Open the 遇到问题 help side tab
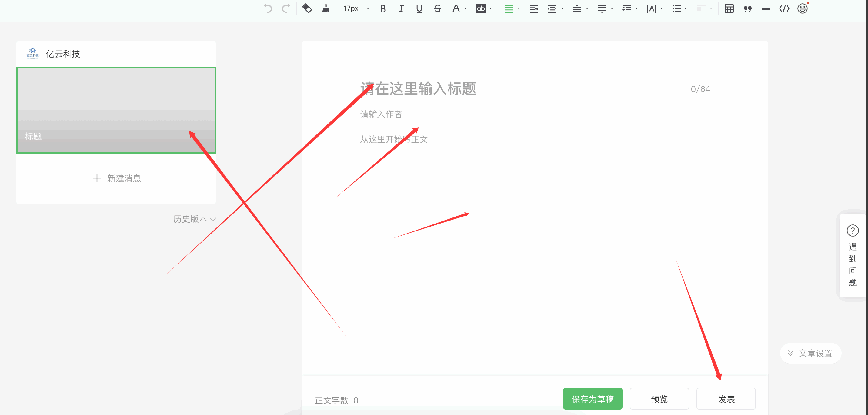The height and width of the screenshot is (415, 868). pos(852,256)
